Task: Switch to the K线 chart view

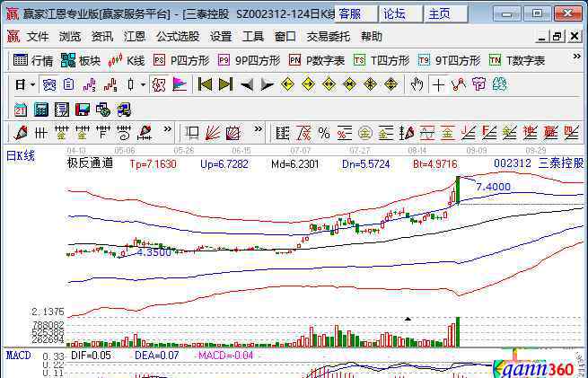Action: pos(127,60)
